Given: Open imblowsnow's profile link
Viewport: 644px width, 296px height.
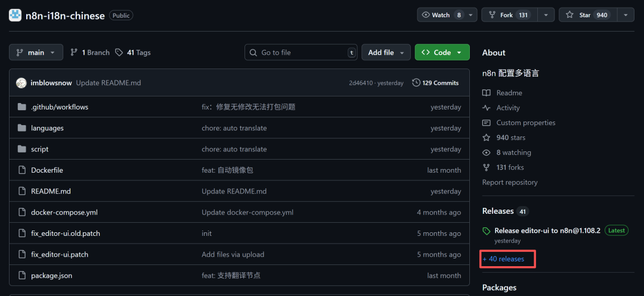Looking at the screenshot, I should click(x=51, y=83).
